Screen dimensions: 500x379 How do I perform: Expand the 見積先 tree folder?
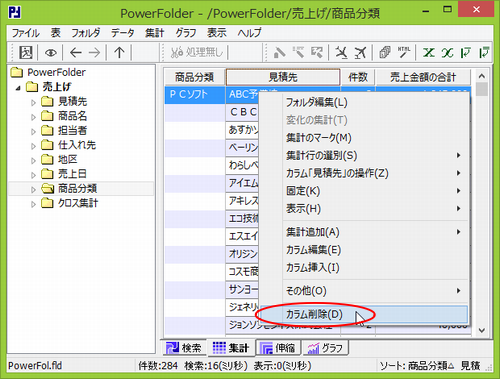(x=33, y=103)
